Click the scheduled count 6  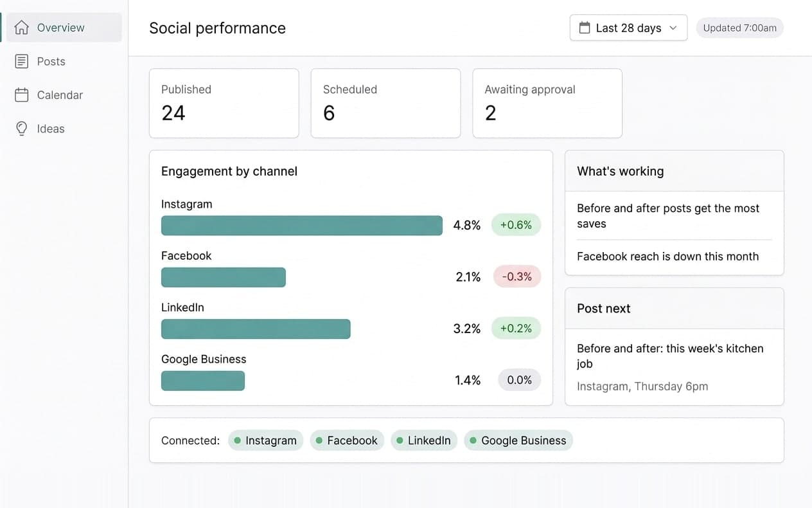point(329,113)
